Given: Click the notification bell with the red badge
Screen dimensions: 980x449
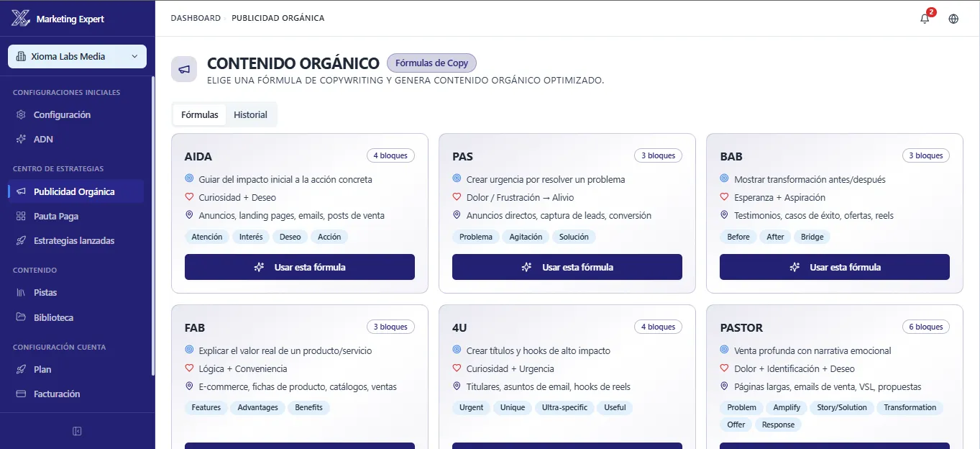Looking at the screenshot, I should [925, 19].
